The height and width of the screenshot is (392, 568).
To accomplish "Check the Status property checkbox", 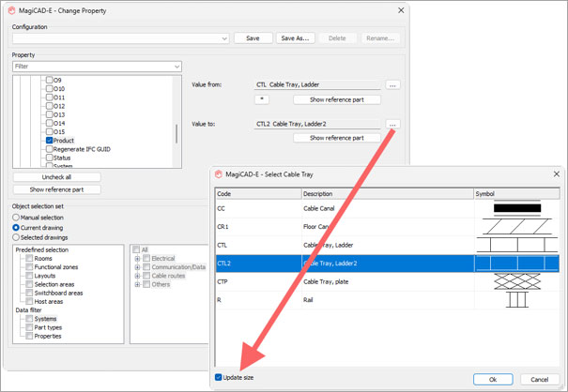I will click(50, 158).
